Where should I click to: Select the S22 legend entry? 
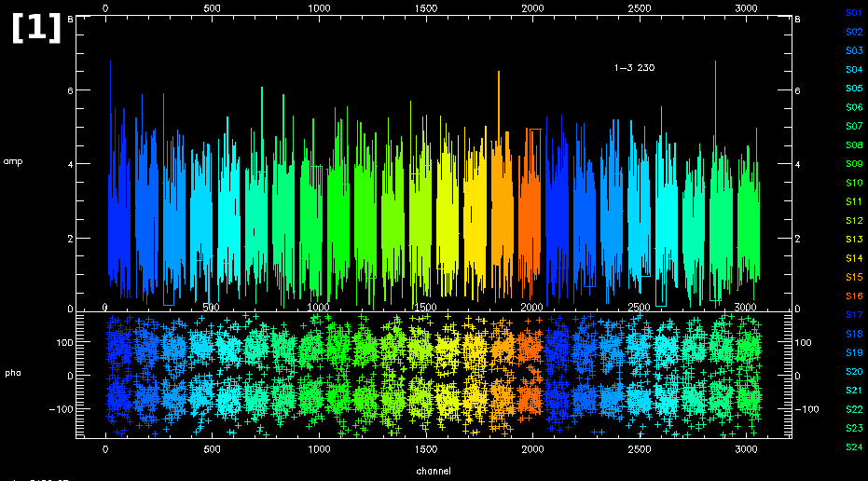click(x=853, y=409)
